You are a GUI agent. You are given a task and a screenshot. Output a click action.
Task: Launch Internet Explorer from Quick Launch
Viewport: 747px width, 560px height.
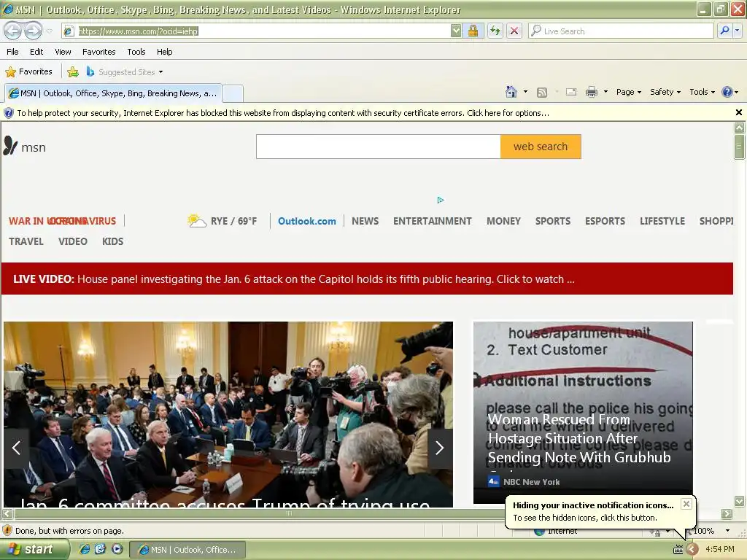pos(85,549)
